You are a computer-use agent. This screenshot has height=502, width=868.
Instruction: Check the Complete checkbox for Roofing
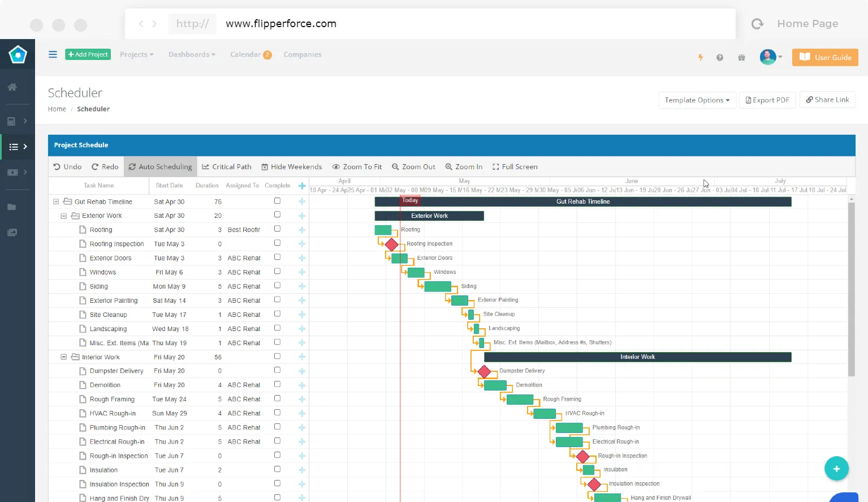tap(277, 229)
